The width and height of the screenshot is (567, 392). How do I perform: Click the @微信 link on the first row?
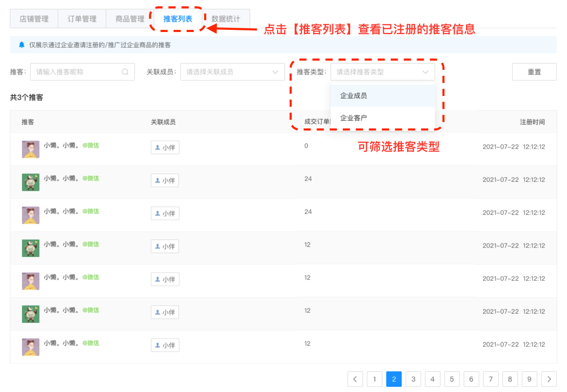(91, 145)
